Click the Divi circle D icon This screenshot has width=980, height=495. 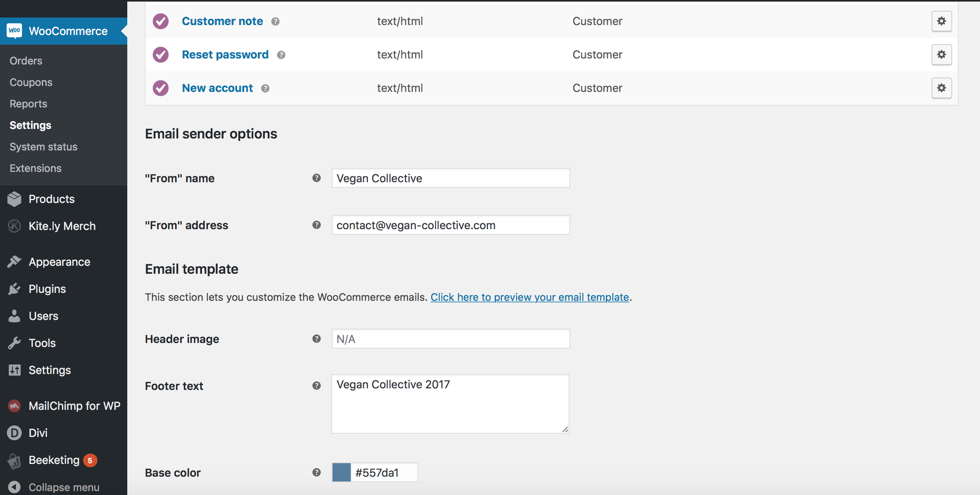coord(14,433)
